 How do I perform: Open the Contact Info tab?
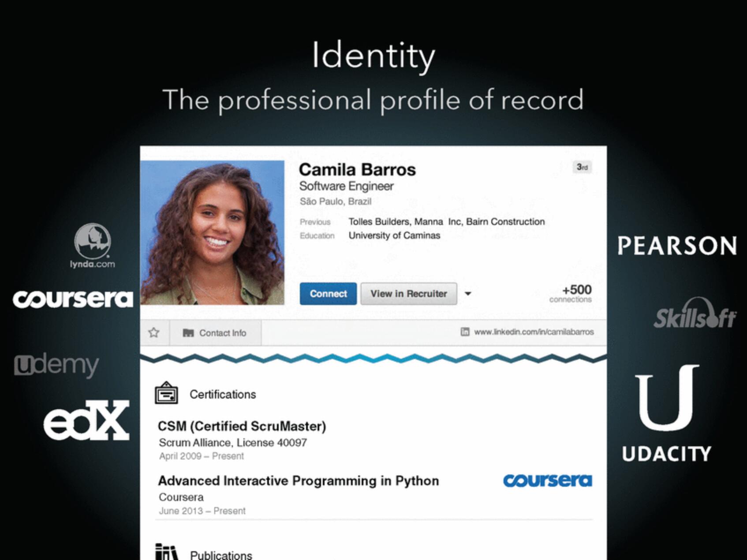click(x=215, y=333)
